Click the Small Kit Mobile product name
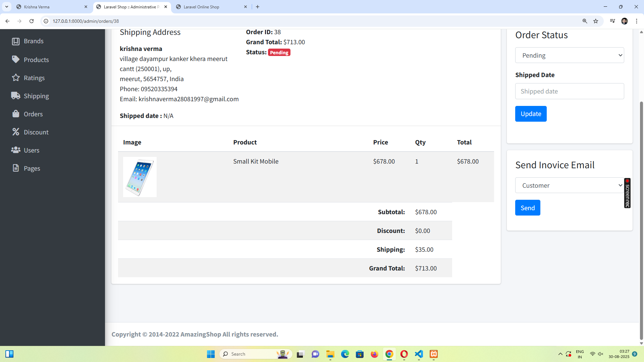 point(256,161)
